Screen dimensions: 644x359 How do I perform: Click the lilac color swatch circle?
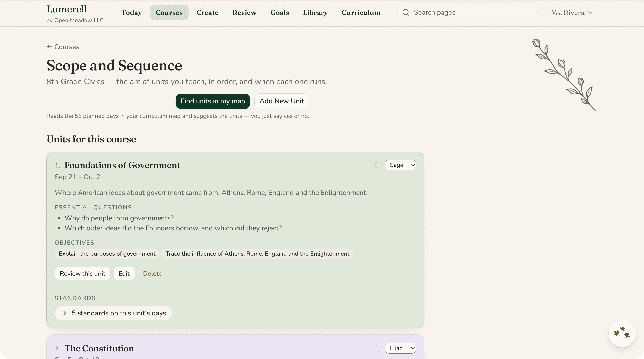click(x=378, y=348)
